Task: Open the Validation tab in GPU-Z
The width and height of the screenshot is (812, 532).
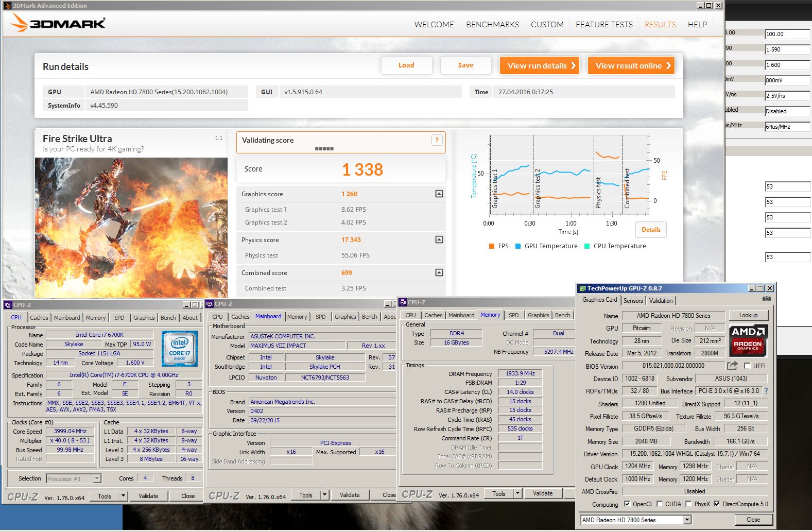Action: (x=661, y=300)
